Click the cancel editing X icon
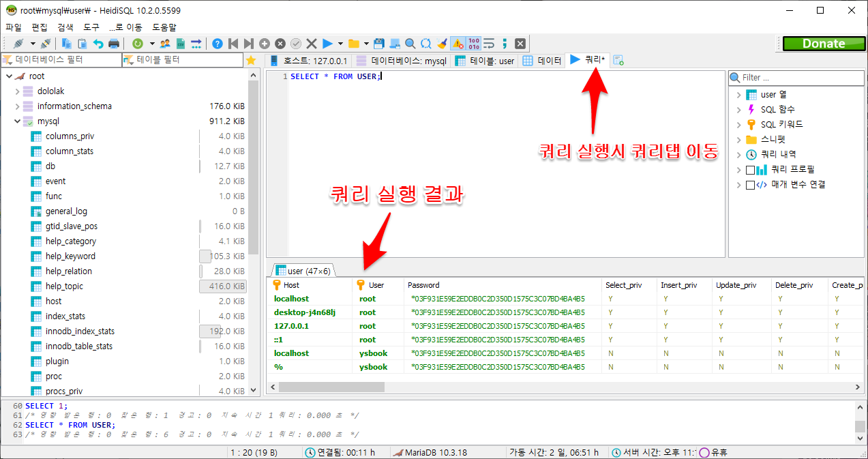This screenshot has width=868, height=459. pos(312,44)
